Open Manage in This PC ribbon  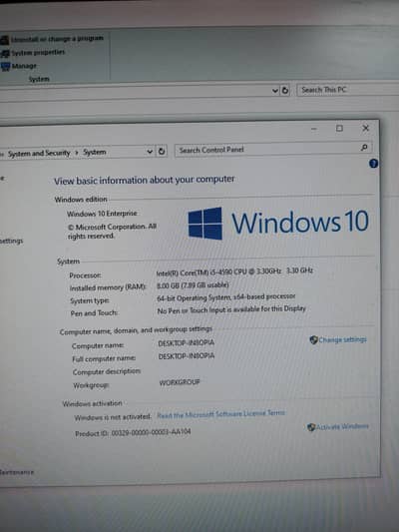pos(24,66)
